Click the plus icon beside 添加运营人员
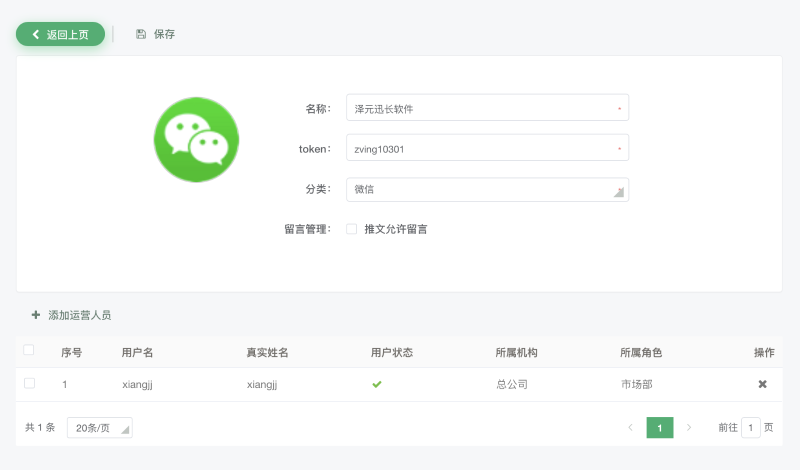Image resolution: width=800 pixels, height=470 pixels. pyautogui.click(x=36, y=315)
